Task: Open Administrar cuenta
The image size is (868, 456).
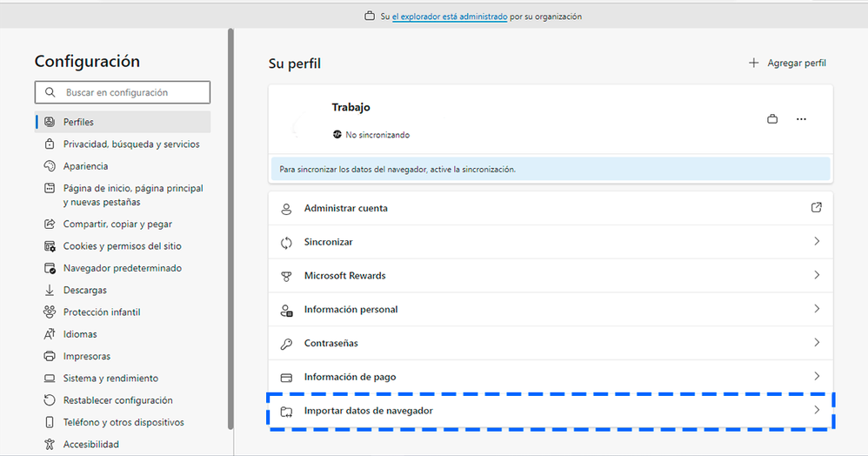Action: (x=551, y=208)
